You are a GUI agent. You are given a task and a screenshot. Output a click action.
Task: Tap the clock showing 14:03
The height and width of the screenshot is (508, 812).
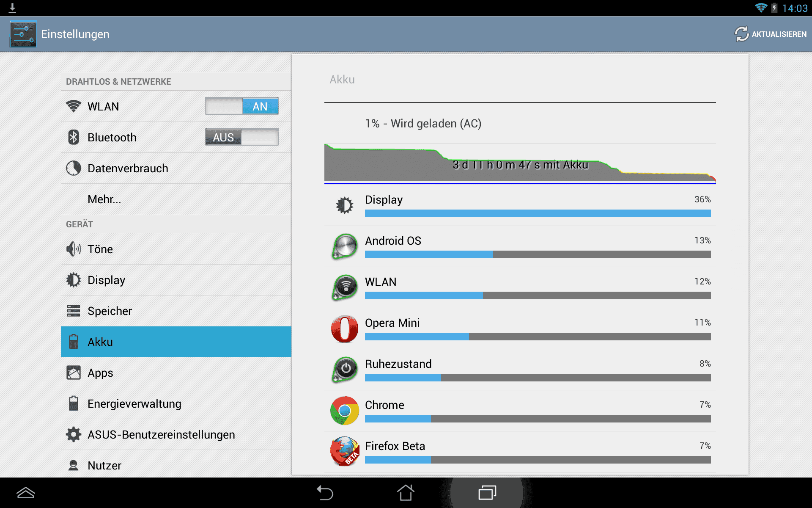pyautogui.click(x=795, y=8)
